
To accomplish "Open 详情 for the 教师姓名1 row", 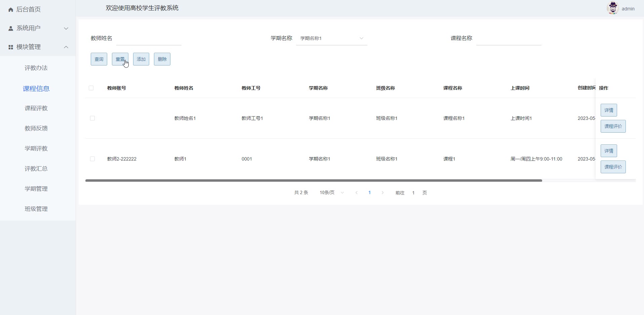I will click(609, 110).
